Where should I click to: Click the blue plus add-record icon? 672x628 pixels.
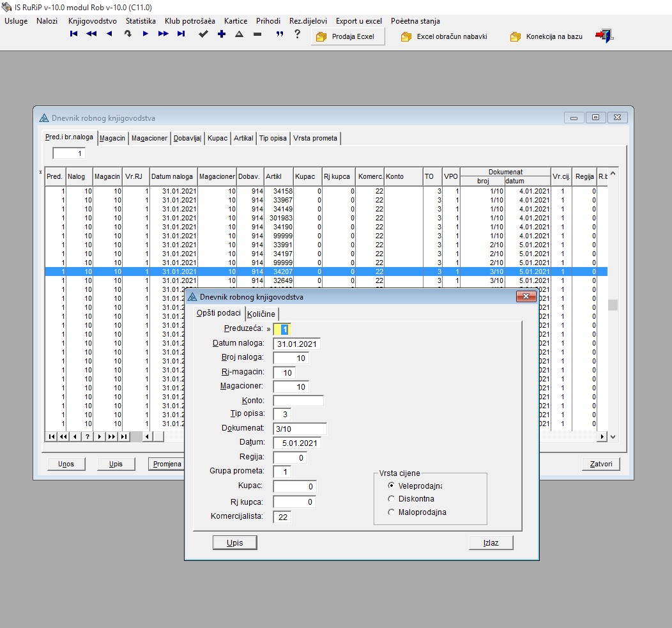tap(221, 34)
